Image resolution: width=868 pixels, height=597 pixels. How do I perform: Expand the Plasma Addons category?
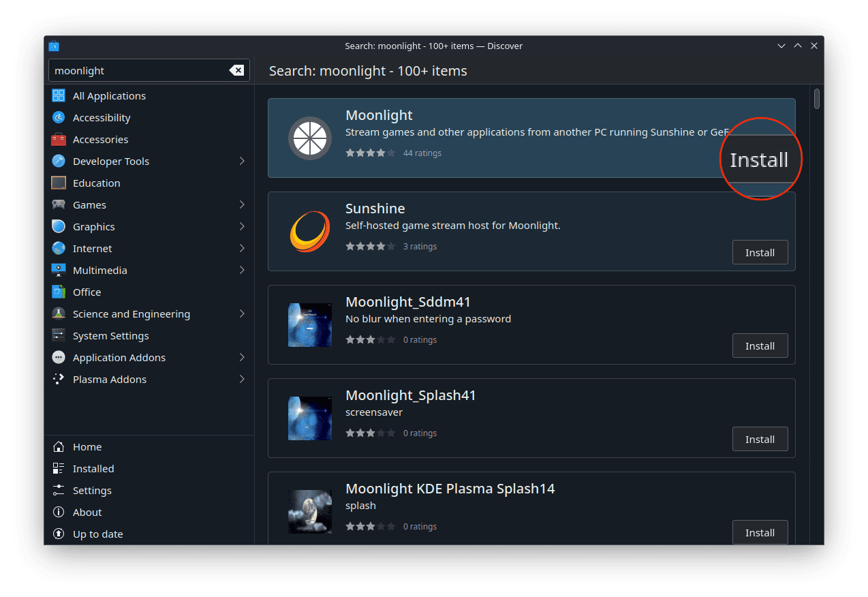pos(243,379)
